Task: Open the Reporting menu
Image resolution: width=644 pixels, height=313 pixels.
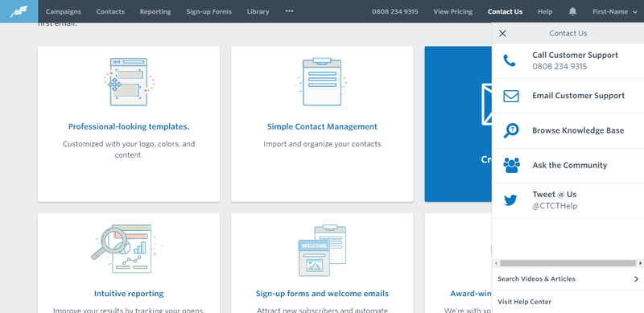Action: (x=155, y=11)
